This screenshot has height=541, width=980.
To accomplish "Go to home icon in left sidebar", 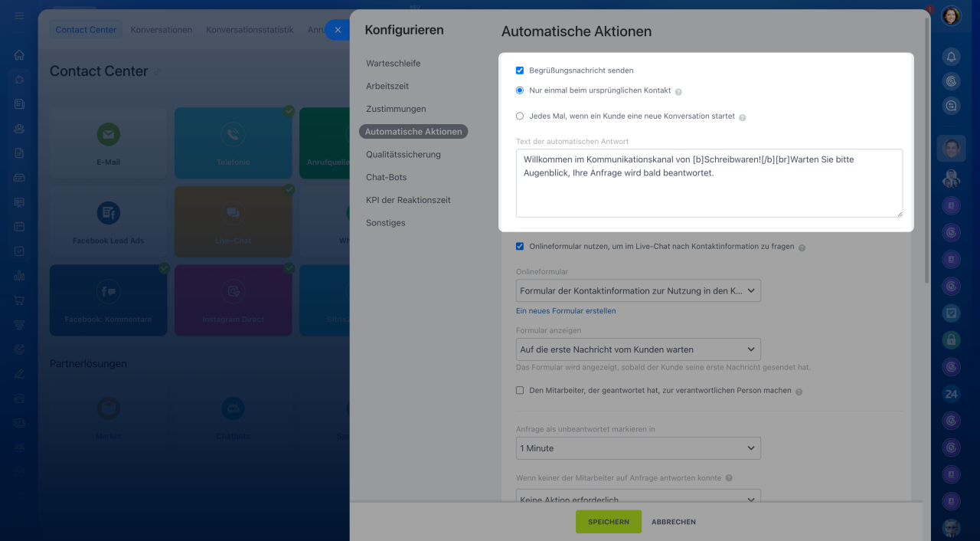I will point(19,55).
